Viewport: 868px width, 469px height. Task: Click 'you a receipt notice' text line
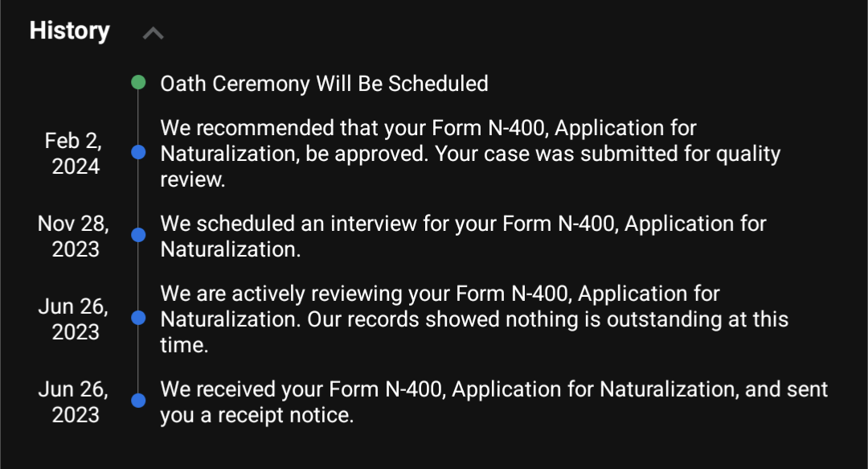pos(257,415)
